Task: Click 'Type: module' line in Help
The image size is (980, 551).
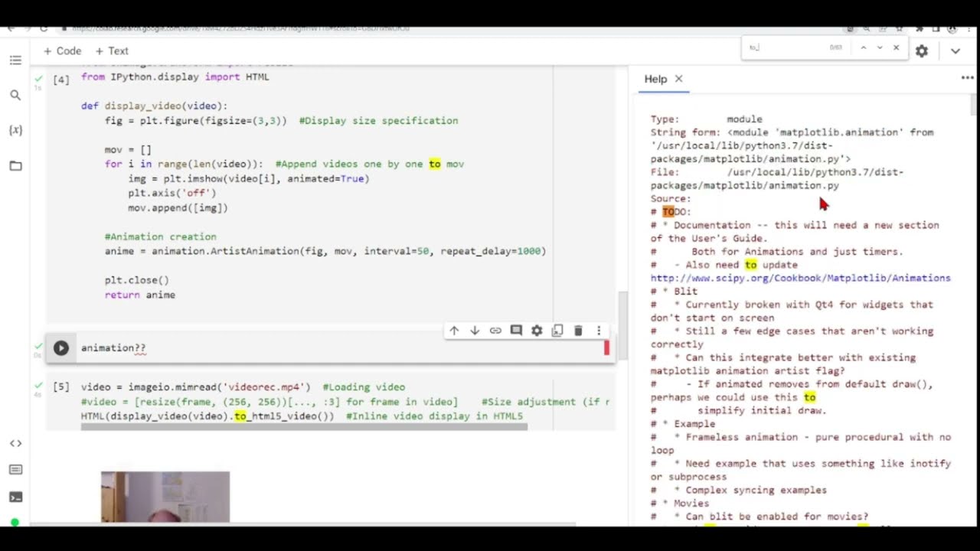Action: click(707, 119)
